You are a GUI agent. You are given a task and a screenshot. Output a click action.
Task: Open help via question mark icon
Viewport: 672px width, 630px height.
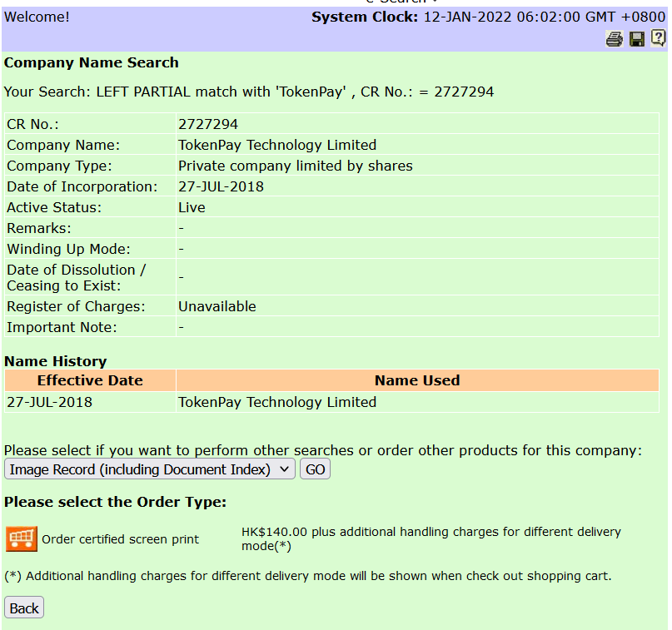(x=658, y=38)
